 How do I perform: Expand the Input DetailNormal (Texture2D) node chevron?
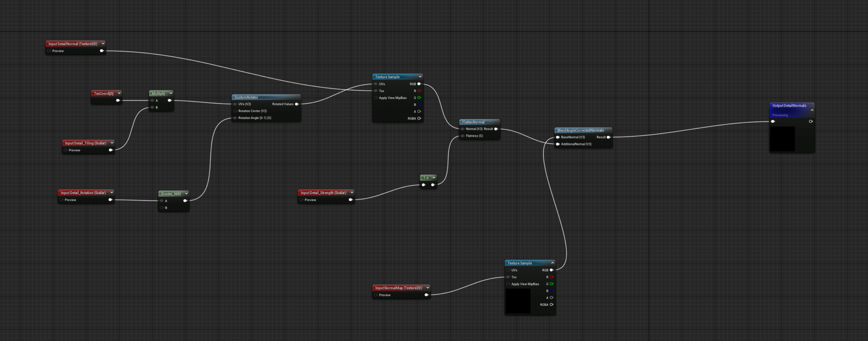click(103, 43)
